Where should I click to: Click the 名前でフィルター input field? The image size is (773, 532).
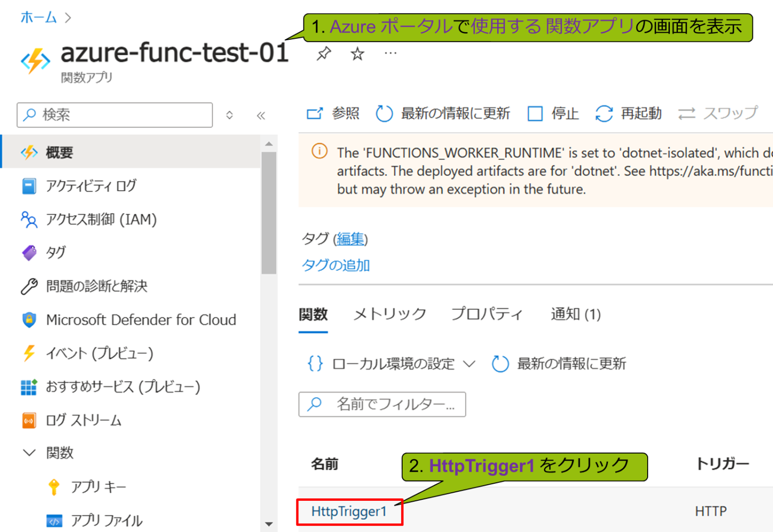pyautogui.click(x=382, y=404)
